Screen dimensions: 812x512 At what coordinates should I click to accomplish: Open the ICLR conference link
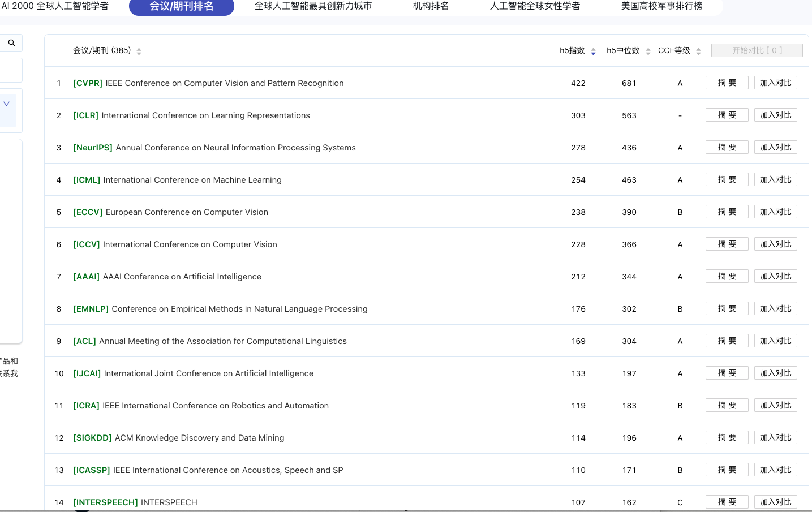[x=85, y=115]
